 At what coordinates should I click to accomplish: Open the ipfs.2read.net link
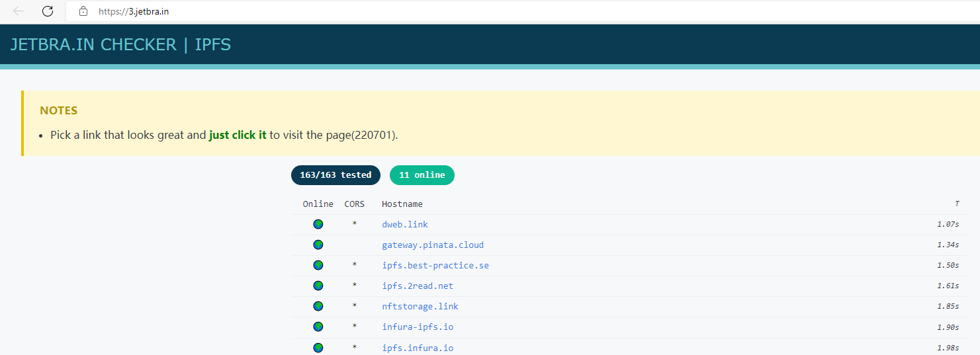(418, 286)
